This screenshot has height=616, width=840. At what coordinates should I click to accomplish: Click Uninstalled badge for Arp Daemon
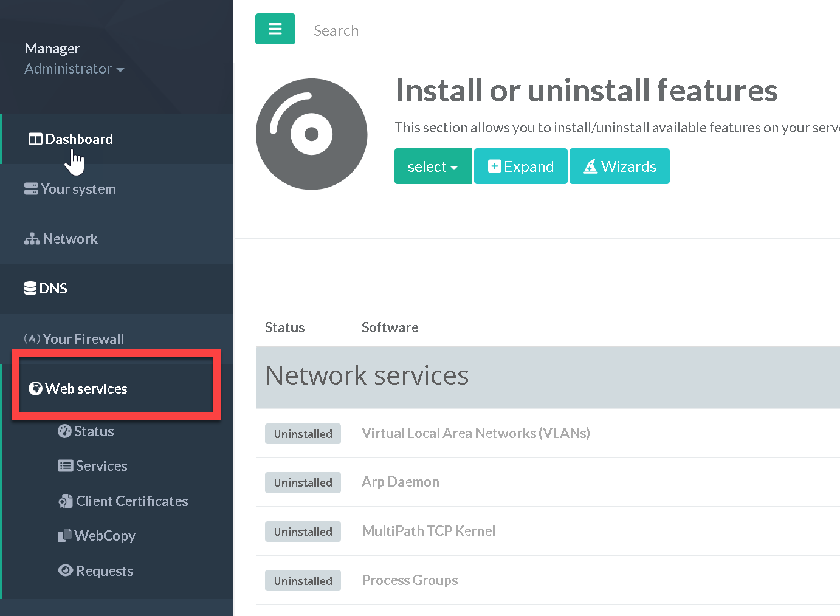tap(303, 482)
